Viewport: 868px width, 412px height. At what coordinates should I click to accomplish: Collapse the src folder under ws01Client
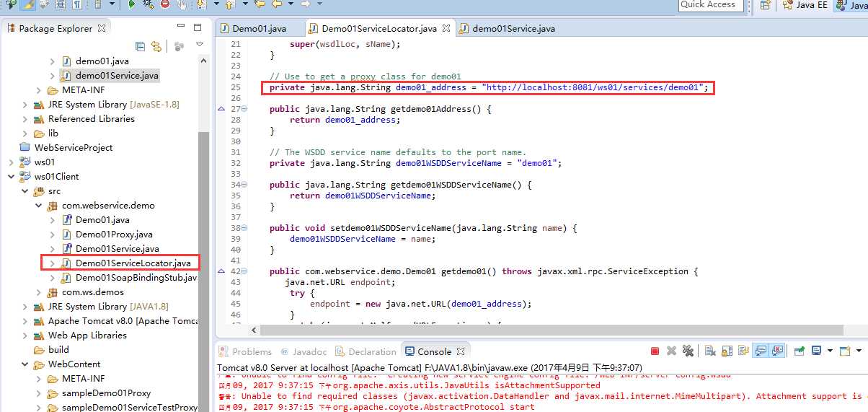(25, 191)
